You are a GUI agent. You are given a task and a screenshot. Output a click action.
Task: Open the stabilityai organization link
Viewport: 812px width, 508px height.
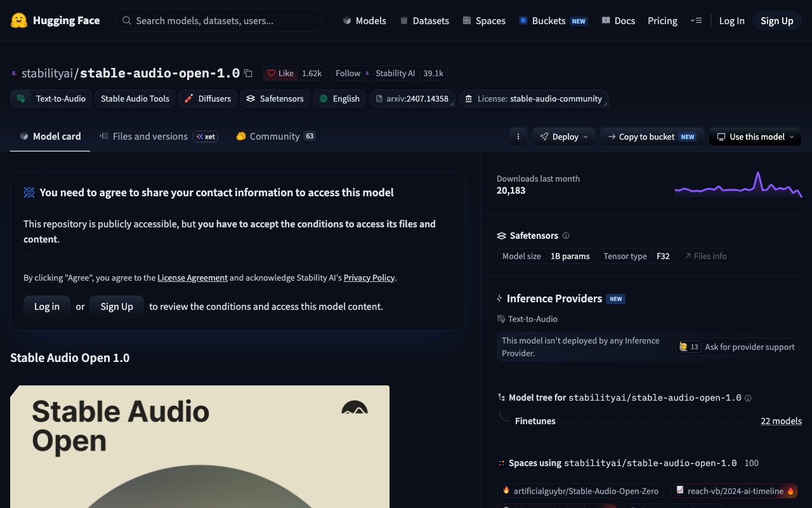pos(47,73)
